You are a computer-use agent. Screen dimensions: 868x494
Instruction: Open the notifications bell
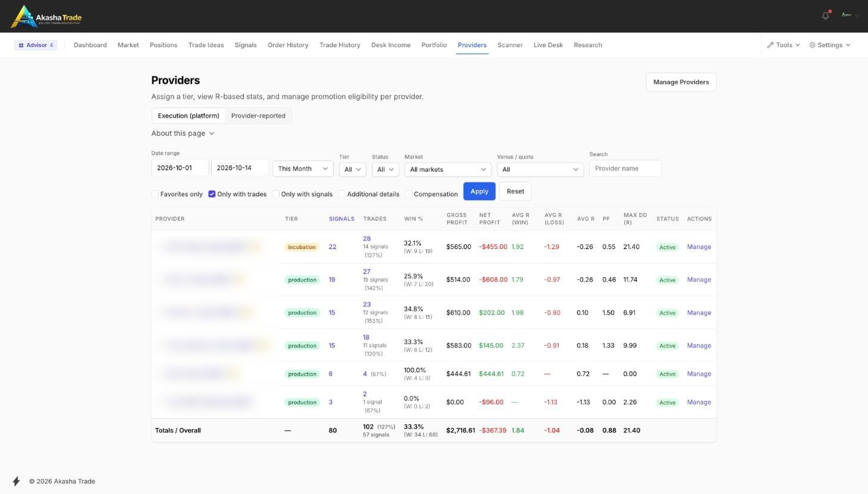826,15
